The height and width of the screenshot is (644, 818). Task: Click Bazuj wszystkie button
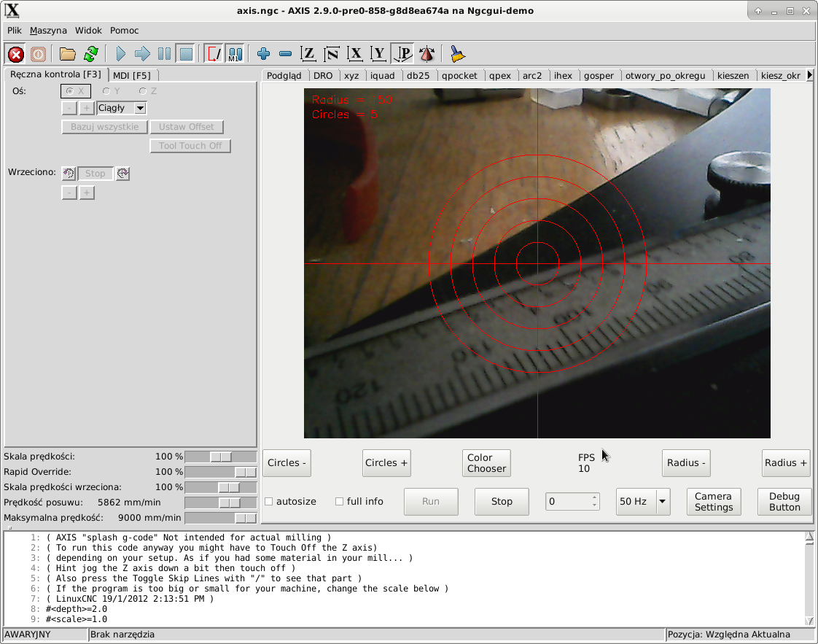point(104,127)
